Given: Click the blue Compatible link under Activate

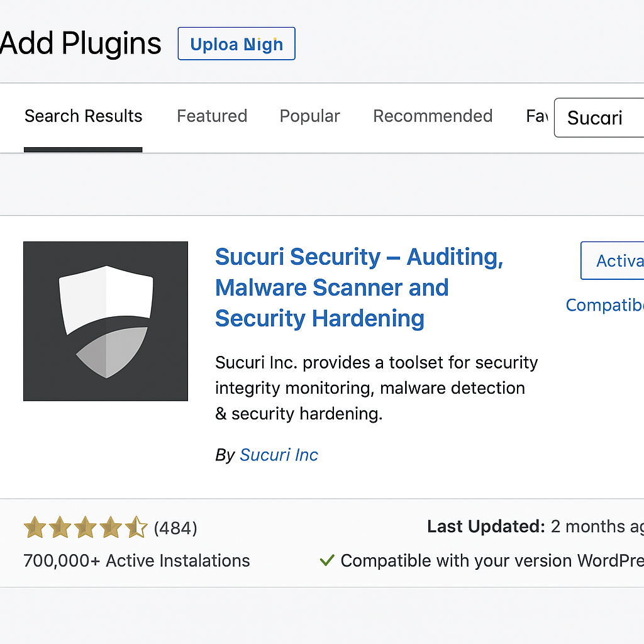Looking at the screenshot, I should tap(604, 305).
